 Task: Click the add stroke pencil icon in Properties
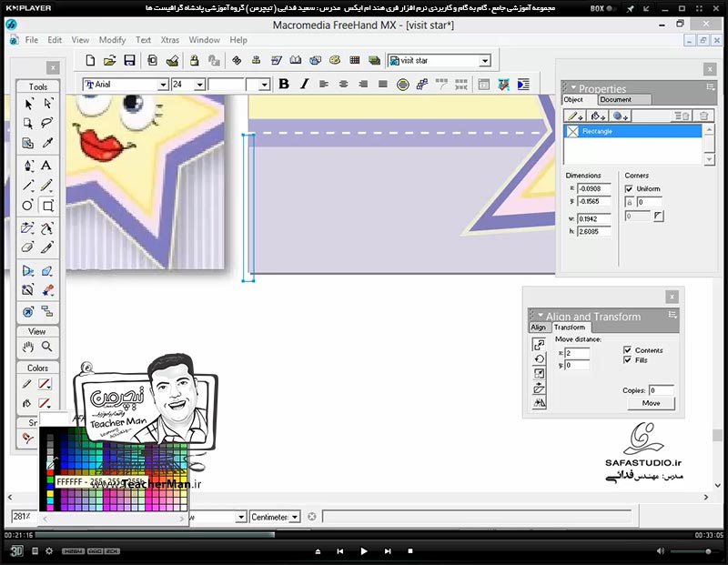point(575,116)
